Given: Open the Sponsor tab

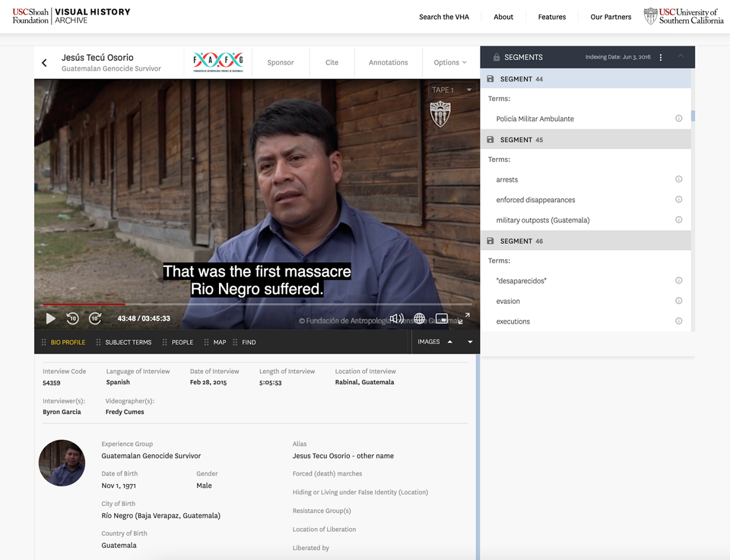Looking at the screenshot, I should pos(280,63).
